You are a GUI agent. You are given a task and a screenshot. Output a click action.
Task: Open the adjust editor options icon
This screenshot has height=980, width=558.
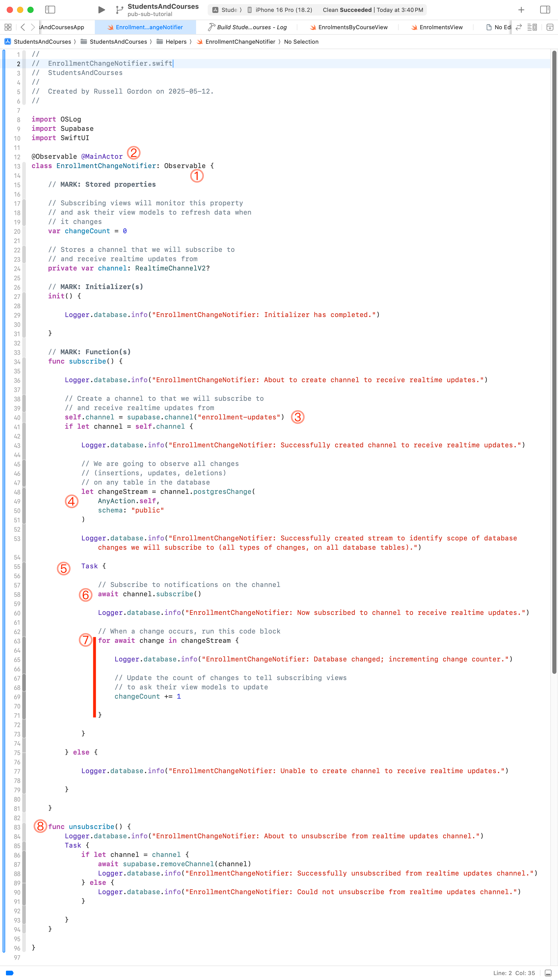pos(532,27)
